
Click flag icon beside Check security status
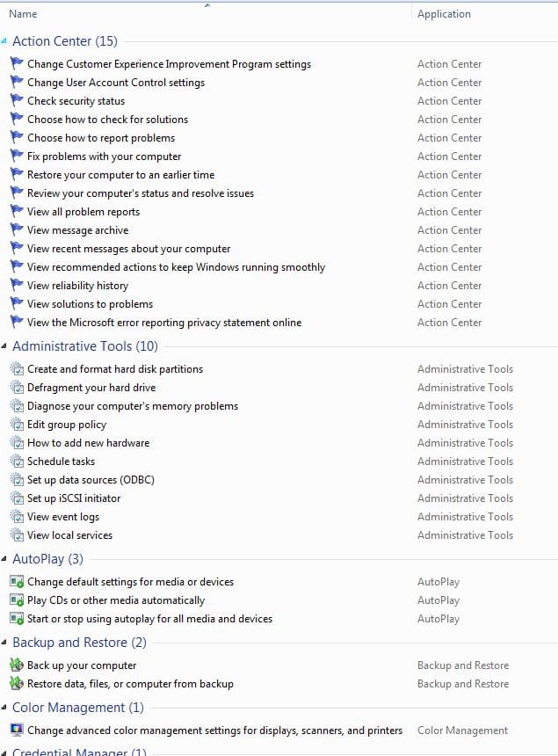point(17,101)
